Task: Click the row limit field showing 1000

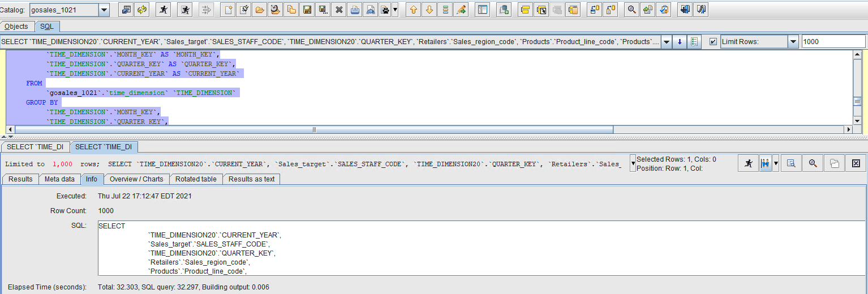Action: point(832,42)
